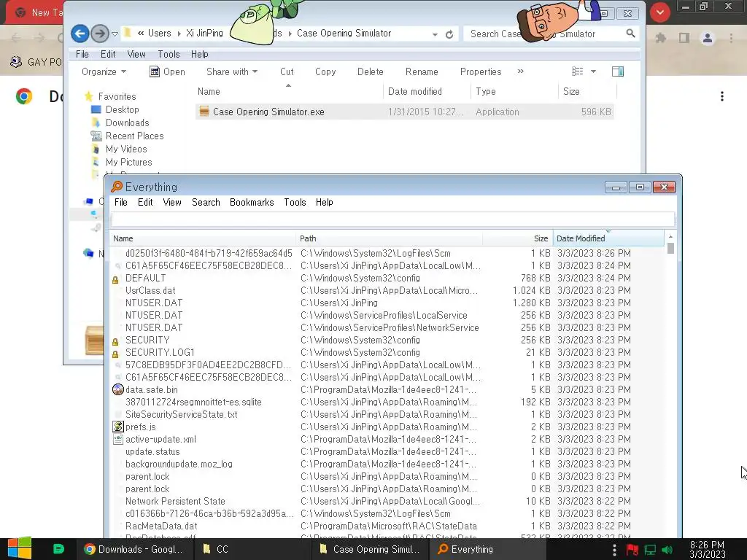Click Open in Explorer toolbar
Screen dimensions: 747x560
tap(167, 71)
